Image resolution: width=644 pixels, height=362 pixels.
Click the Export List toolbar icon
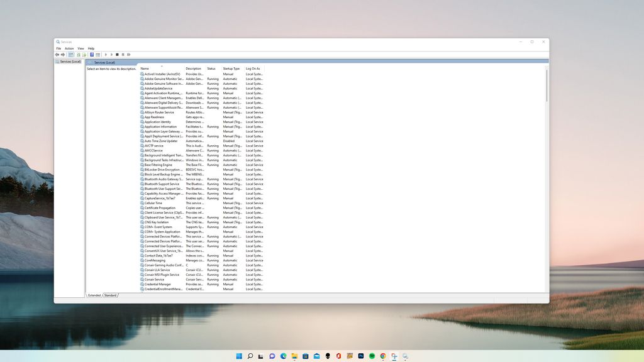point(84,55)
